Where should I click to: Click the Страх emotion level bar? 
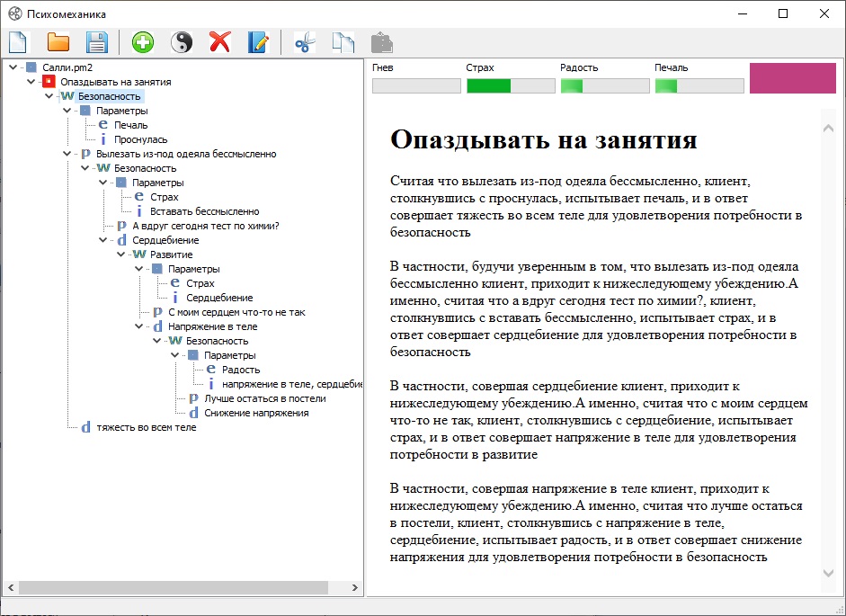[x=510, y=86]
